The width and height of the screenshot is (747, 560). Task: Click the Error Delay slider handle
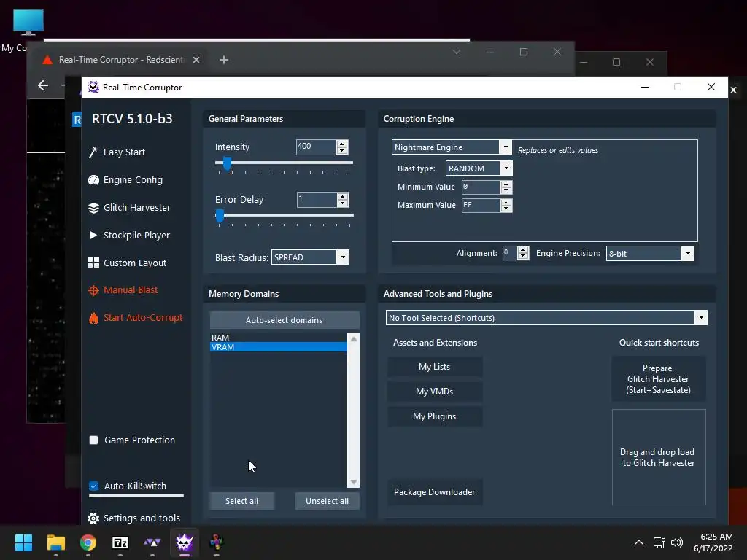pyautogui.click(x=220, y=216)
